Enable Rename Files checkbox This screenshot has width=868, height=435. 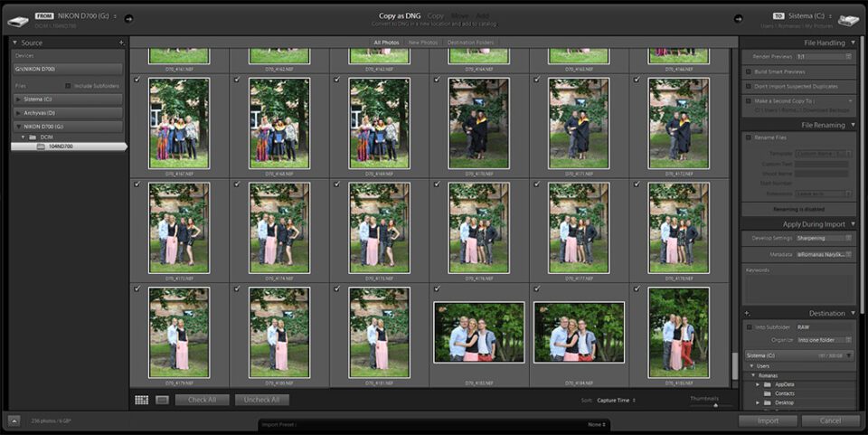[749, 137]
